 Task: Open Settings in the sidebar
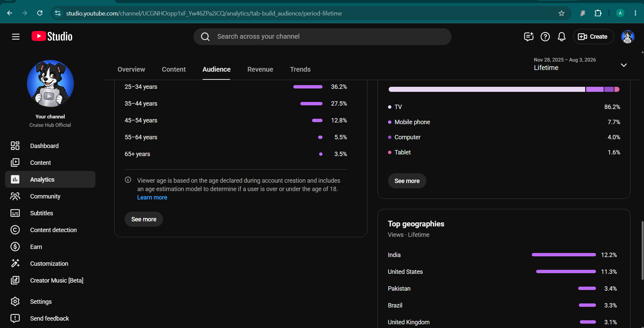[x=50, y=301]
